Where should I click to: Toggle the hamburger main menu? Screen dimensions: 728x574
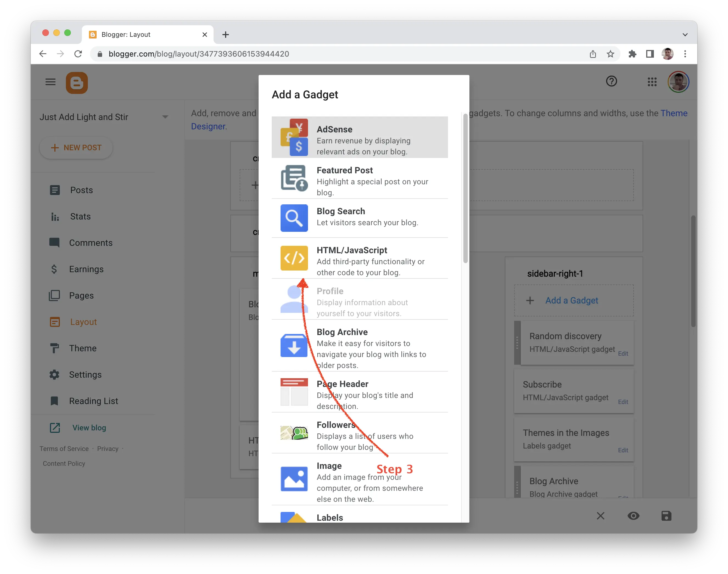click(51, 82)
